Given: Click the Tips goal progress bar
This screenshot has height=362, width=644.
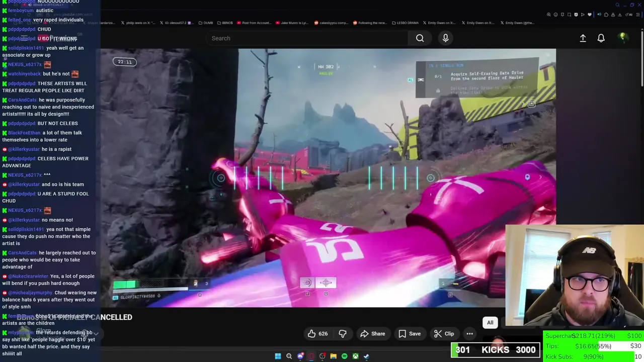Looking at the screenshot, I should pos(594,346).
